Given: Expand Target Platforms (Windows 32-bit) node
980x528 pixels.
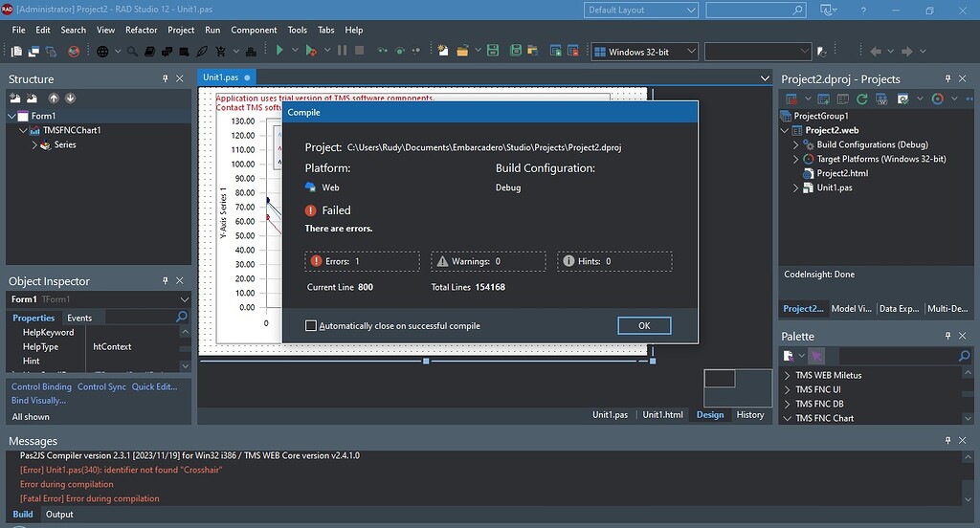Looking at the screenshot, I should pos(795,159).
